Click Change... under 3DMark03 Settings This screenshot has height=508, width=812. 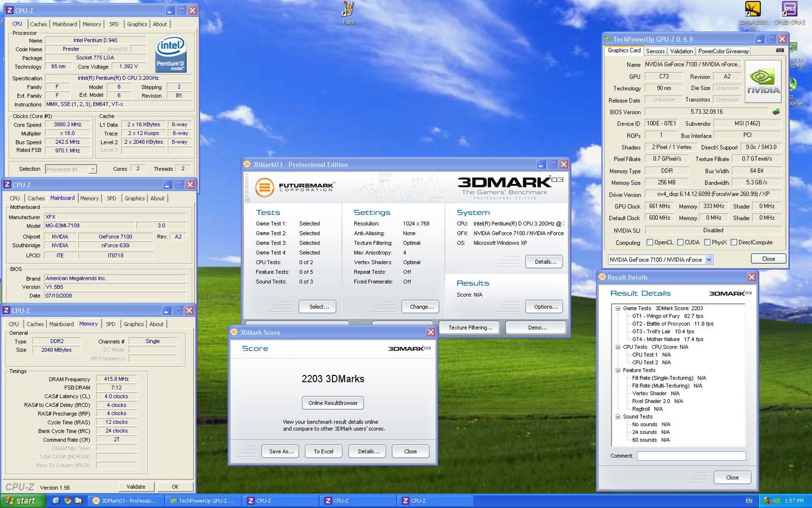pos(420,306)
